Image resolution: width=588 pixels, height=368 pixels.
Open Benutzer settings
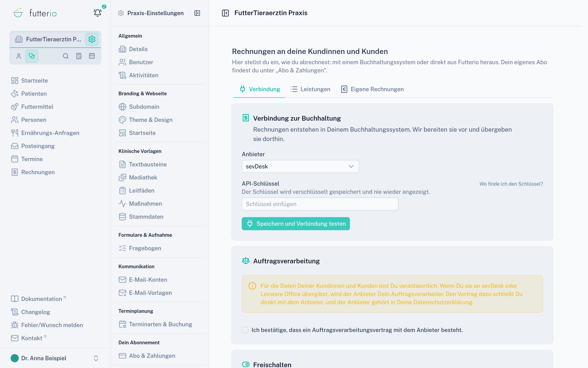136,62
